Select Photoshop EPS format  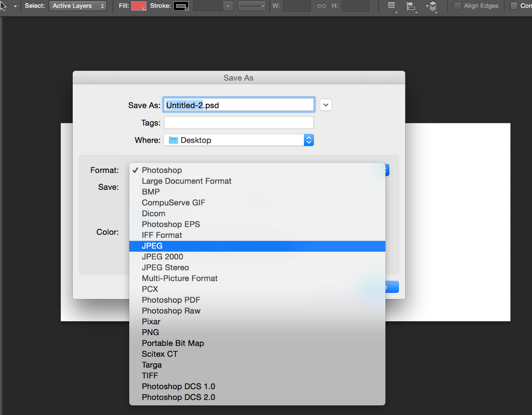[x=257, y=224]
